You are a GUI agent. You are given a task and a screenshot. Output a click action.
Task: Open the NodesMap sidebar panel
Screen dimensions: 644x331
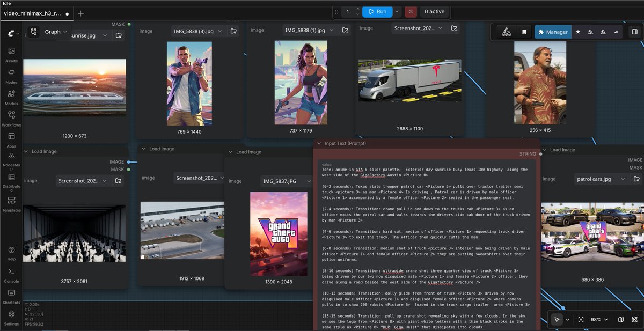11,161
